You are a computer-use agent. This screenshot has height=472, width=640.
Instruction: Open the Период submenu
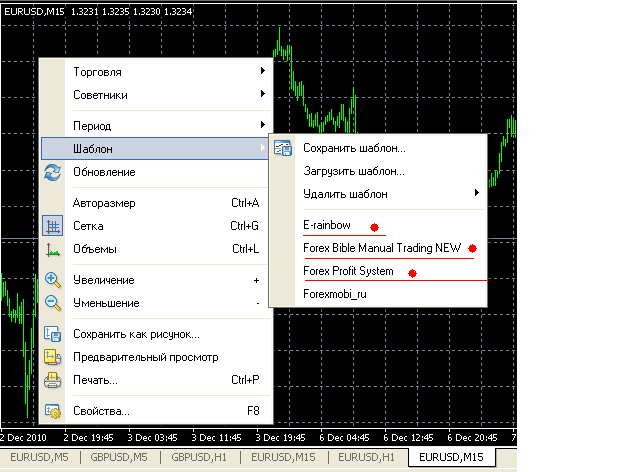point(155,126)
